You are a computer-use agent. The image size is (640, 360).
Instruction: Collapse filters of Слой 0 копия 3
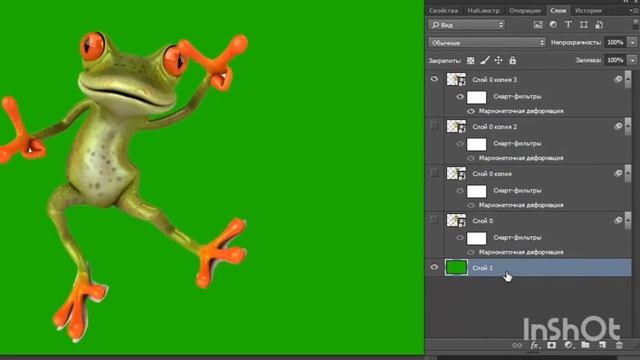coord(628,79)
